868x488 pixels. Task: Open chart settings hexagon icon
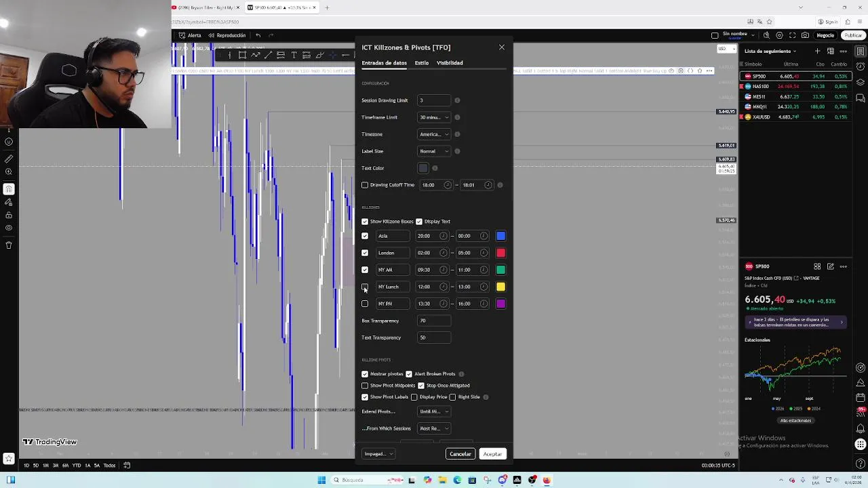coord(779,35)
